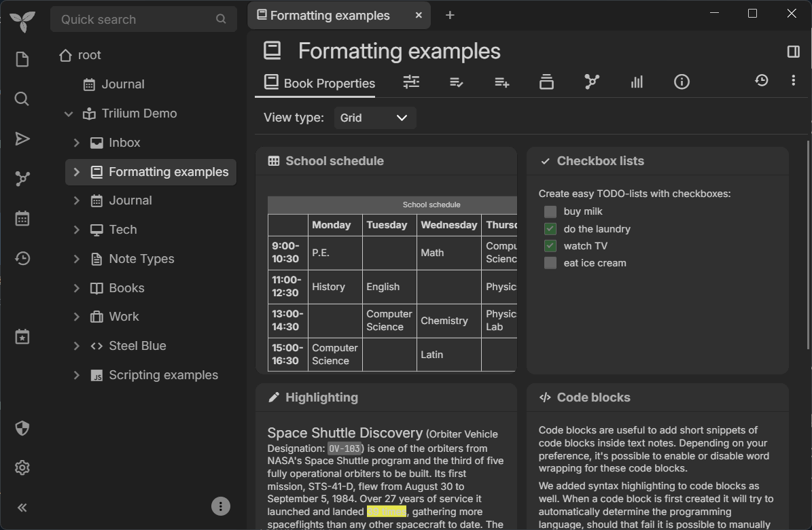
Task: Click the protected session shield icon
Action: pos(22,428)
